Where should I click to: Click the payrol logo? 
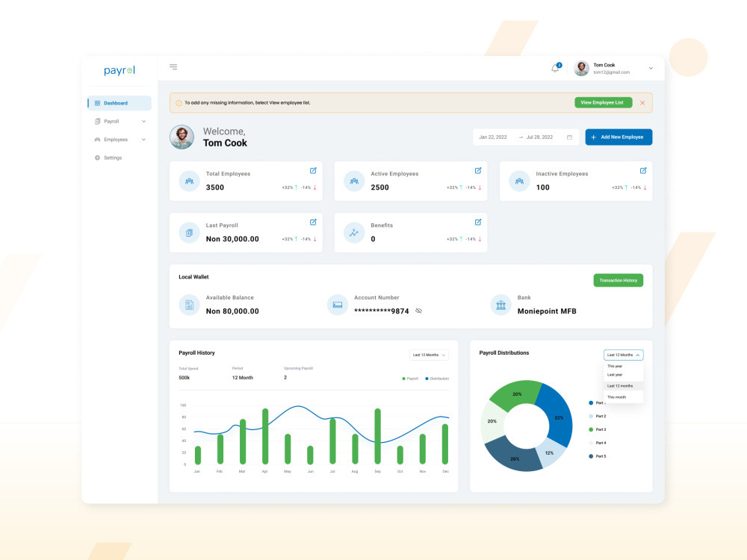coord(120,70)
